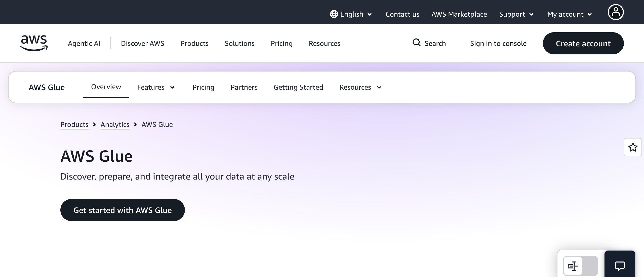Click the Agentic AI link
This screenshot has width=644, height=277.
pyautogui.click(x=84, y=43)
